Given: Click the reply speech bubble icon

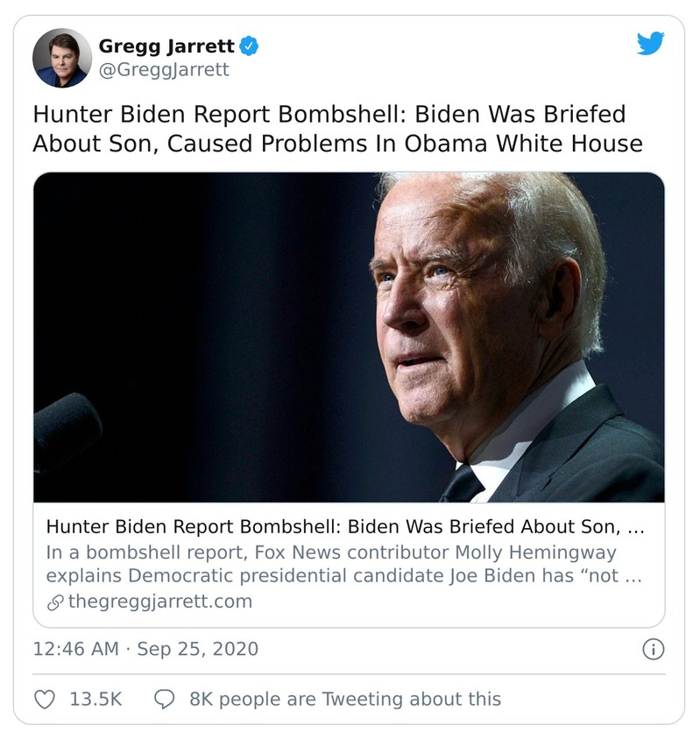Looking at the screenshot, I should click(x=164, y=699).
